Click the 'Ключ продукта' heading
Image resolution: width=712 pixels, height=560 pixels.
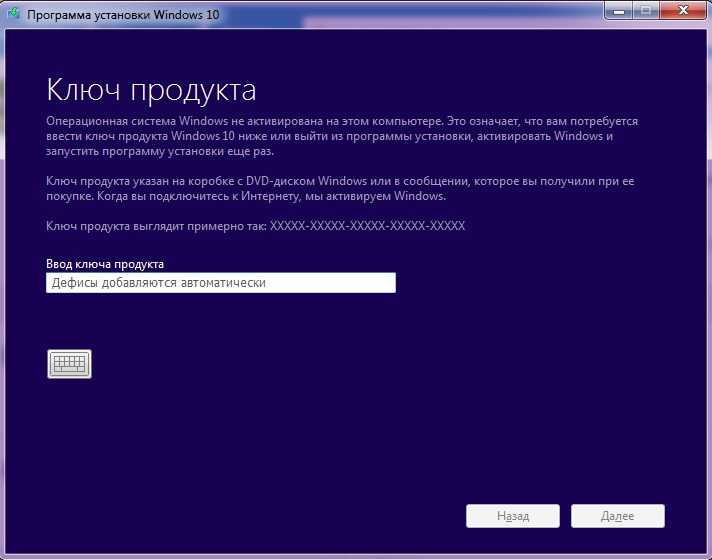pos(151,89)
